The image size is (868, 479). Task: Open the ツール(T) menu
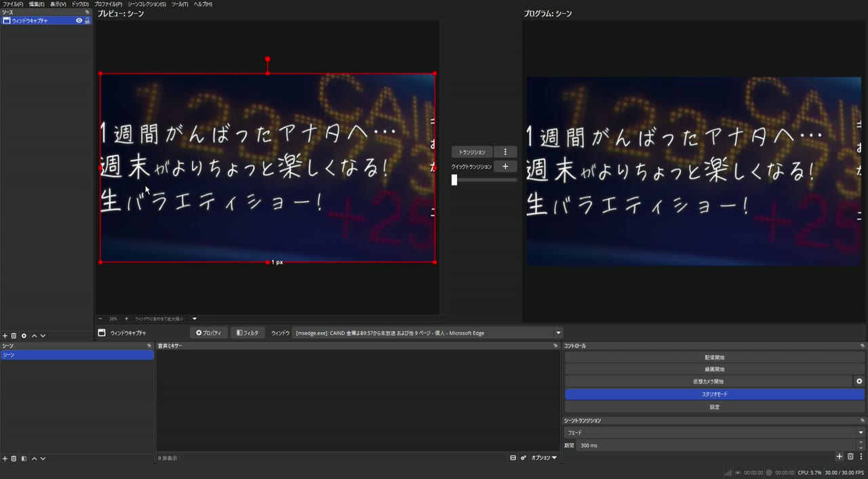180,4
